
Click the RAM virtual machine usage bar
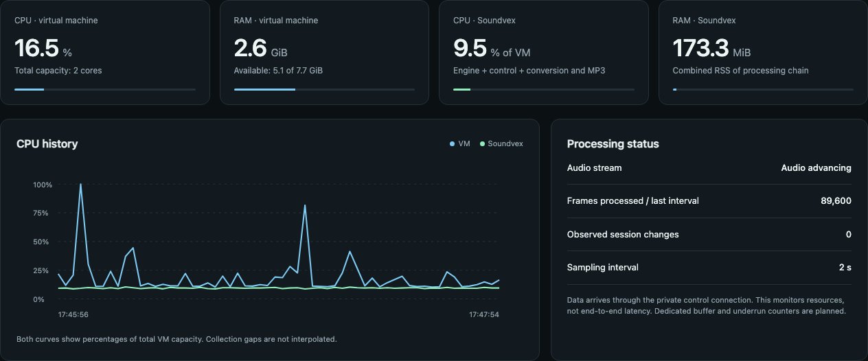point(324,89)
